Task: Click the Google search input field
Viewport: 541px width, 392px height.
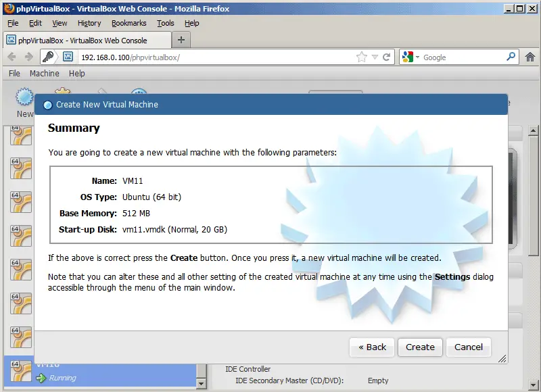Action: 463,57
